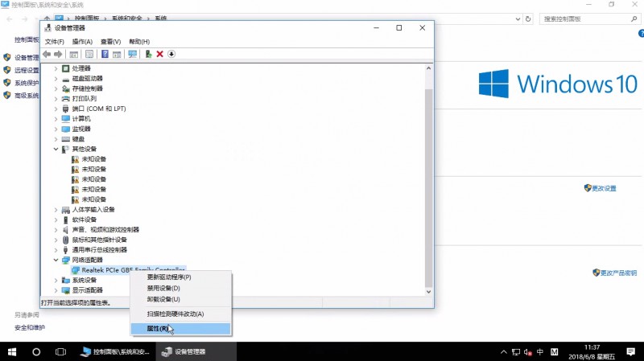Select the 磁盘驱动器 disk drives icon
Screen dimensions: 644x361
tap(65, 78)
